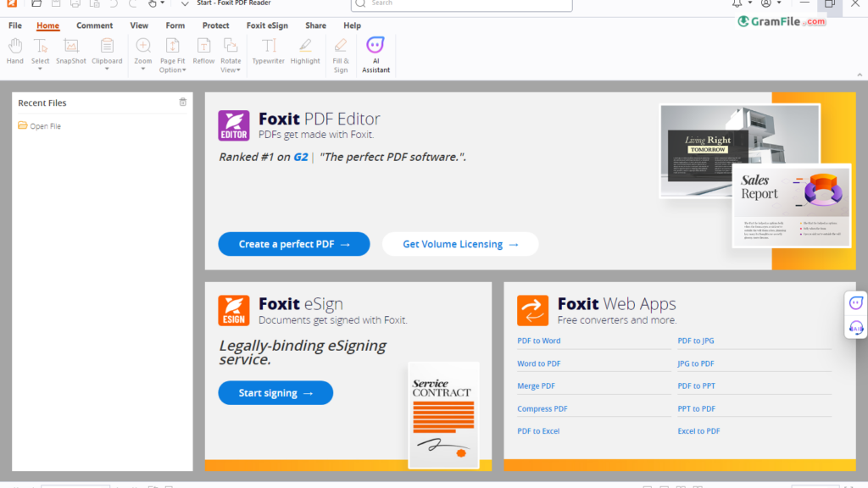This screenshot has width=868, height=488.
Task: Click the Start signing button
Action: click(x=275, y=393)
